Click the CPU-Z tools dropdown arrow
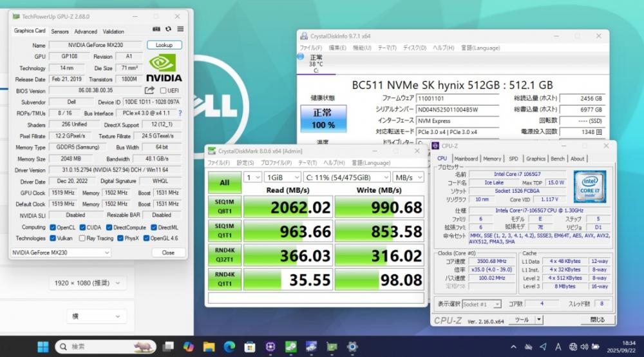 point(539,320)
